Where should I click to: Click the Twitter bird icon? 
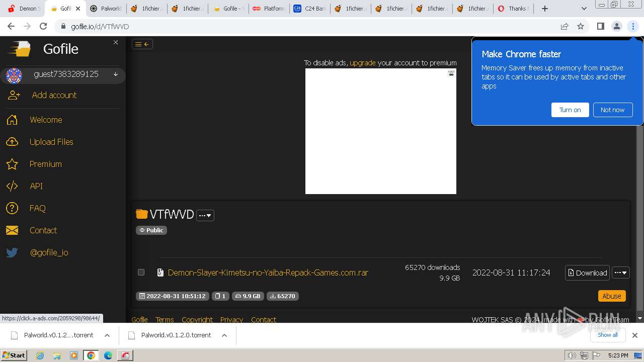[x=12, y=252]
